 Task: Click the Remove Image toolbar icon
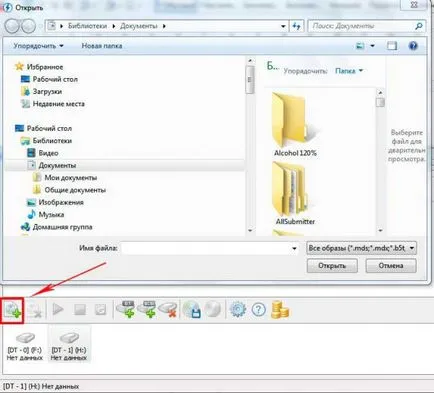pyautogui.click(x=34, y=310)
